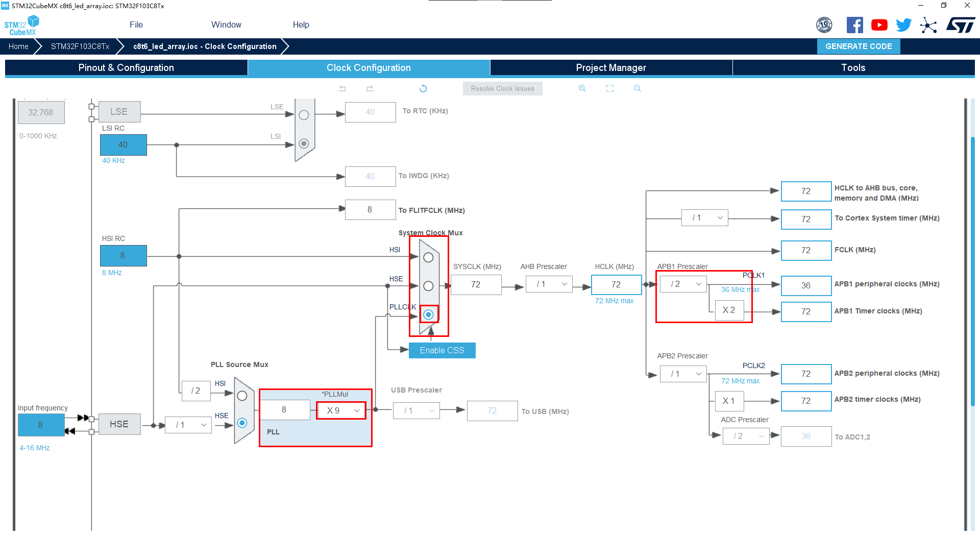Click HCLK to AHB bus 72 field
Image resolution: width=980 pixels, height=536 pixels.
(x=806, y=191)
